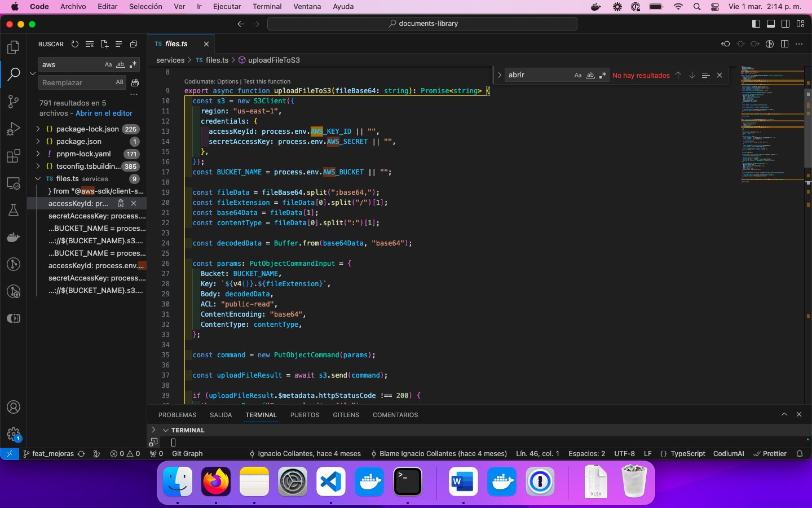
Task: Click 'Abrir en el editor' link
Action: point(104,113)
